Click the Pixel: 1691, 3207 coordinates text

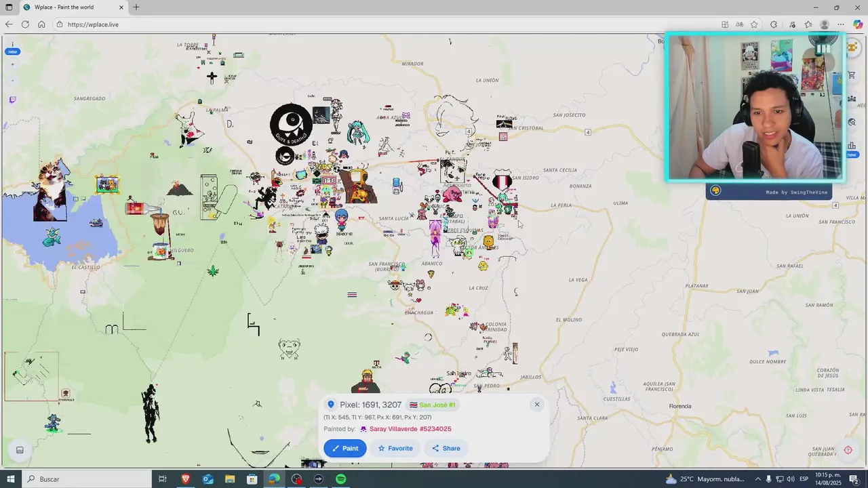(x=370, y=405)
